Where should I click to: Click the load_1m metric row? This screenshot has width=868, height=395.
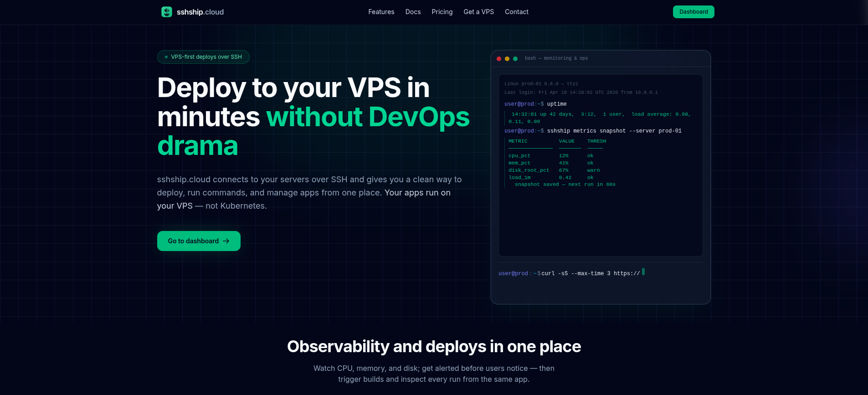point(551,178)
